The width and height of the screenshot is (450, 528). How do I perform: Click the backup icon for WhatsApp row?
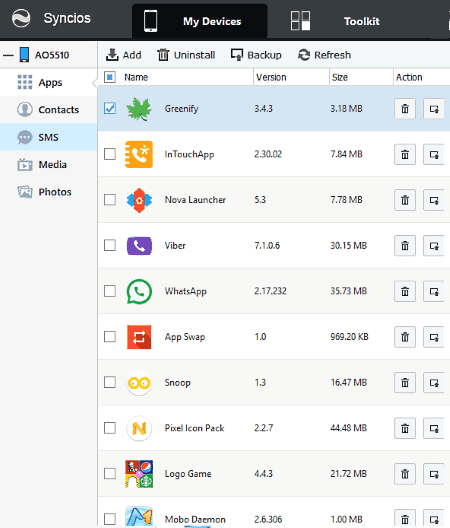pyautogui.click(x=434, y=291)
